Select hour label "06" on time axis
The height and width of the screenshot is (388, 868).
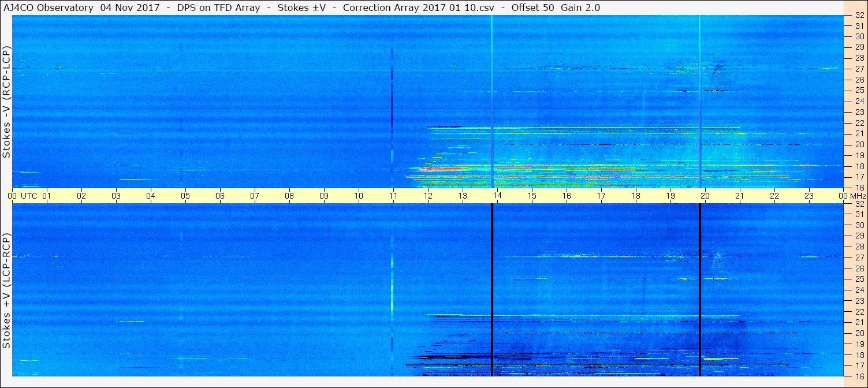tap(220, 196)
